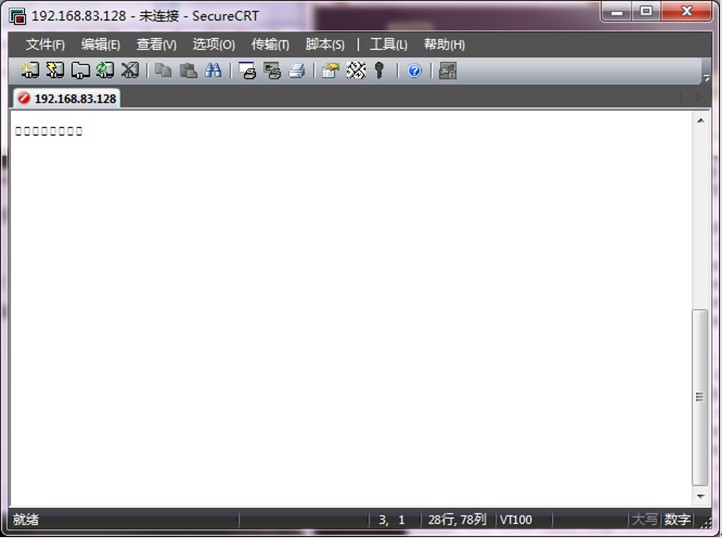Click the red disconnected icon on tab
Screen dimensions: 722x538
pos(24,98)
